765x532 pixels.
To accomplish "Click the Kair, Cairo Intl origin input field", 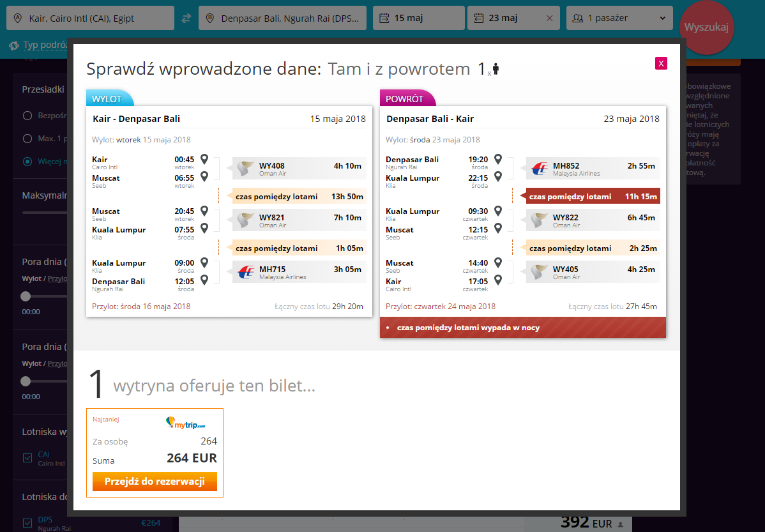I will (x=90, y=18).
